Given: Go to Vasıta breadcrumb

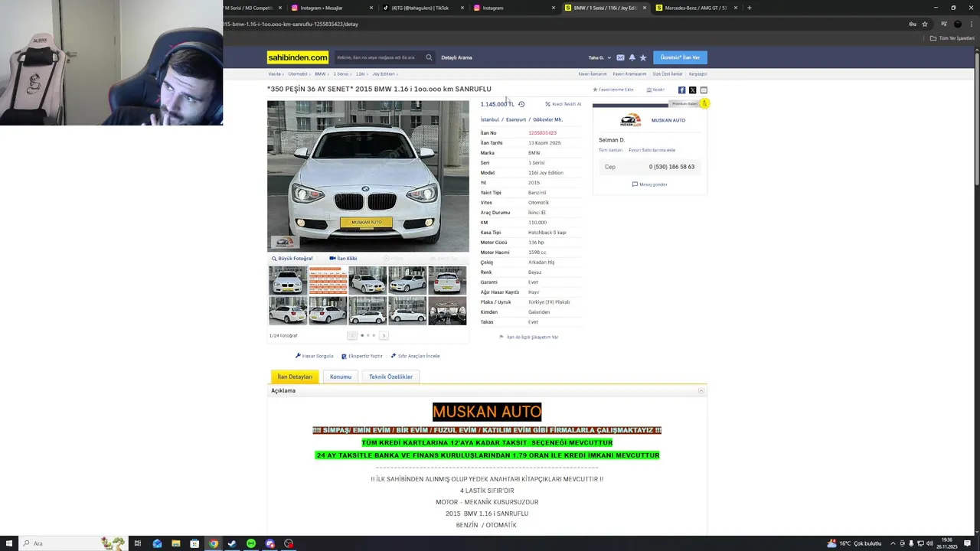Looking at the screenshot, I should 274,74.
